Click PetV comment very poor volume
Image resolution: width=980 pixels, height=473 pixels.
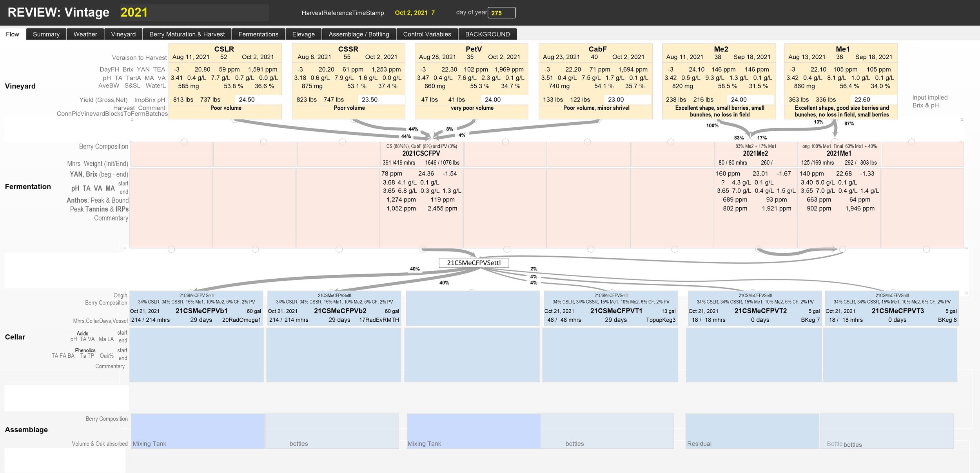(472, 108)
